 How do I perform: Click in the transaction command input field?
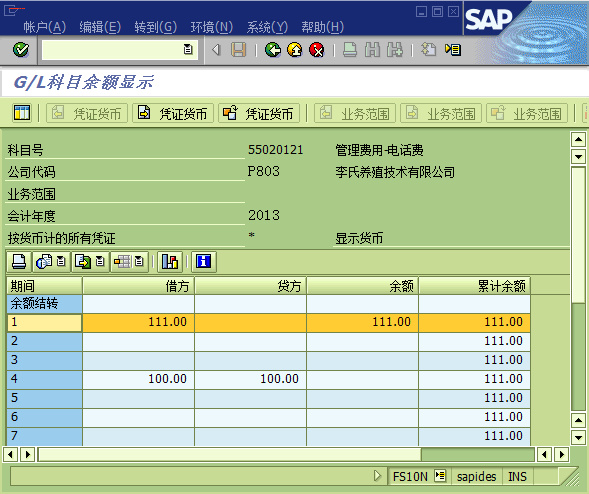click(x=113, y=50)
